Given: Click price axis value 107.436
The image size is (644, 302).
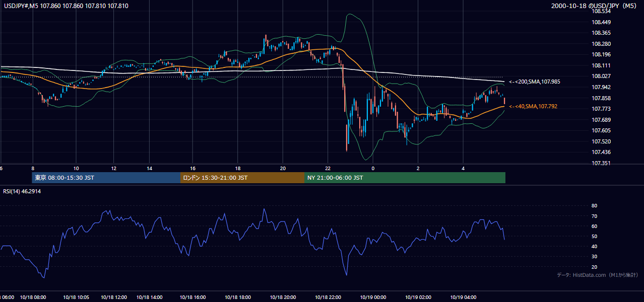Looking at the screenshot, I should coord(601,152).
